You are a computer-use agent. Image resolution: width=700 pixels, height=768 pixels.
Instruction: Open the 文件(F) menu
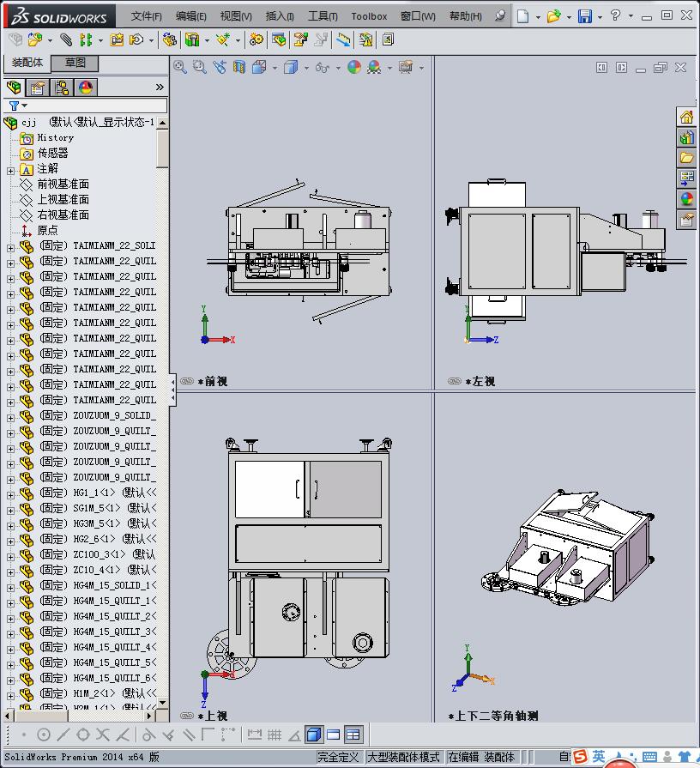click(x=147, y=16)
